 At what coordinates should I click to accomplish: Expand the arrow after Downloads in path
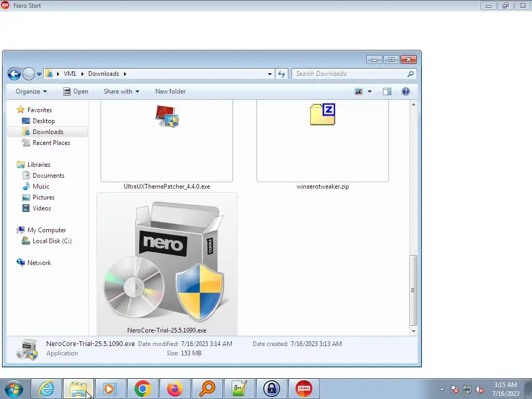(125, 74)
